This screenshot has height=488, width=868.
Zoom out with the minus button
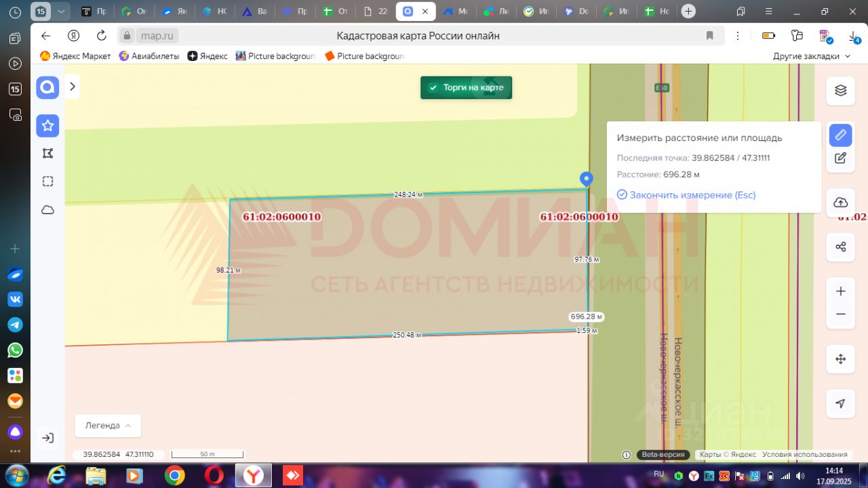[x=840, y=314]
